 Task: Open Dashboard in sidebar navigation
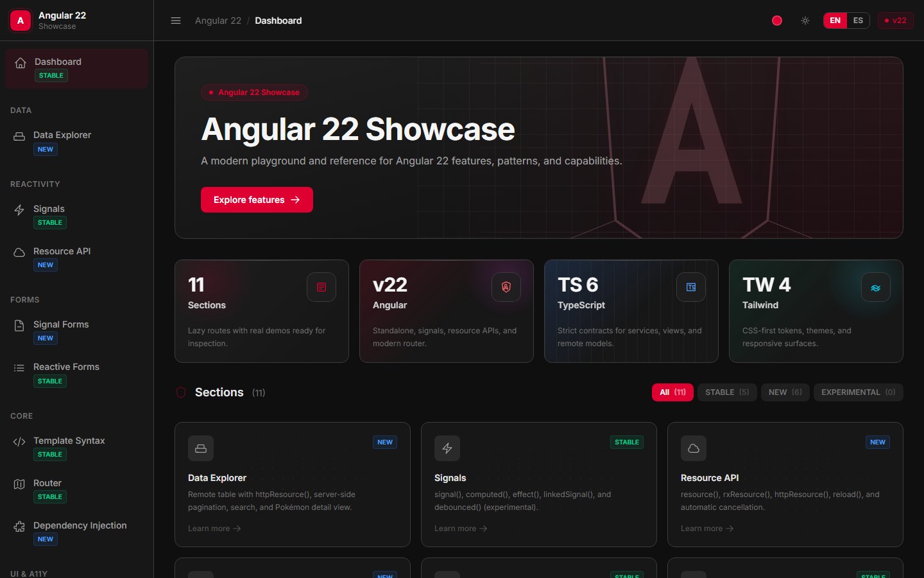point(76,68)
